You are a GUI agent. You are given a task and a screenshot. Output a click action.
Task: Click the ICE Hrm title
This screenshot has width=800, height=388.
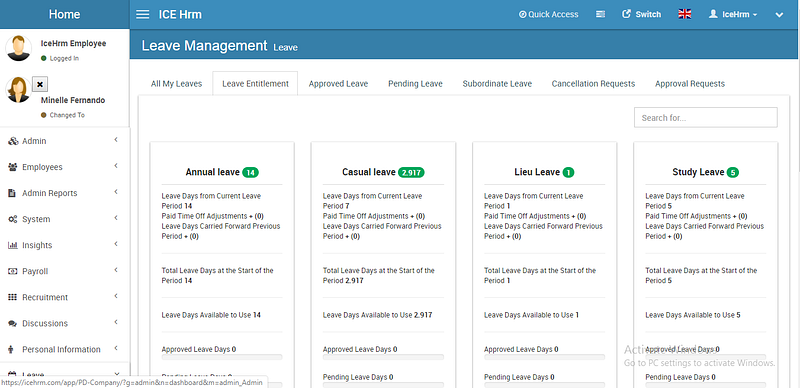tap(180, 14)
